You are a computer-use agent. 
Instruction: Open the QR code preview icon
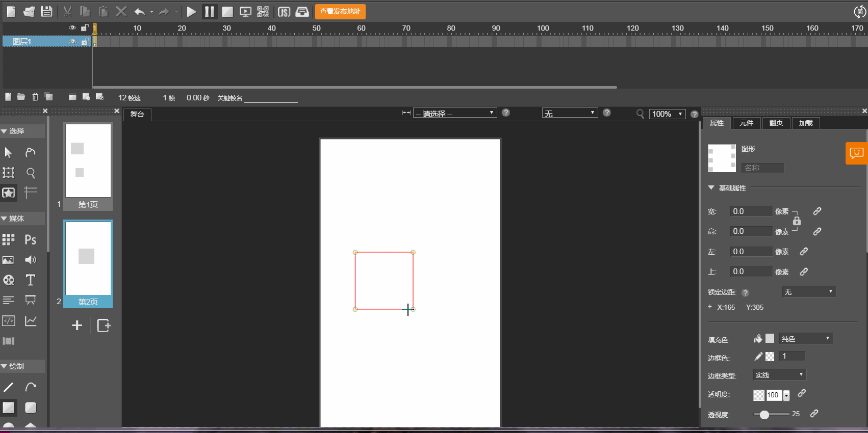click(x=263, y=11)
